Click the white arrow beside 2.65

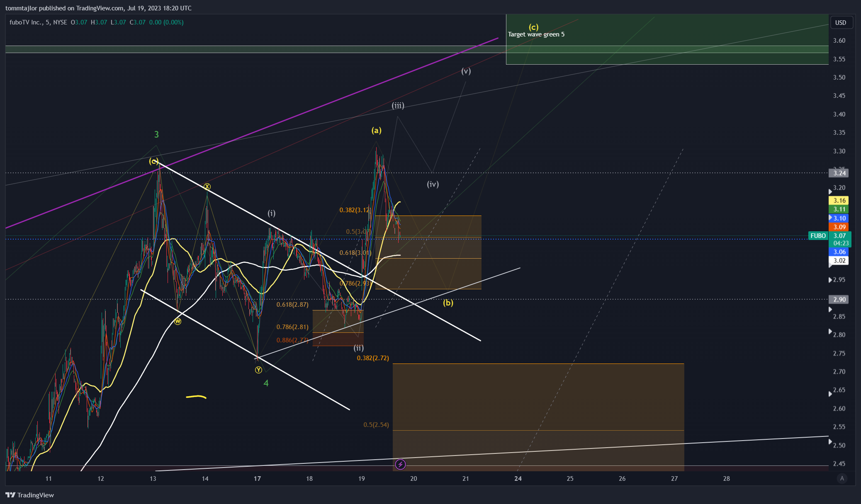coord(830,394)
